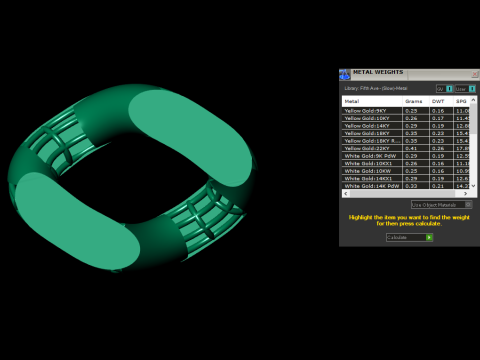Toggle the GV library button
480x360 pixels.
pos(445,89)
